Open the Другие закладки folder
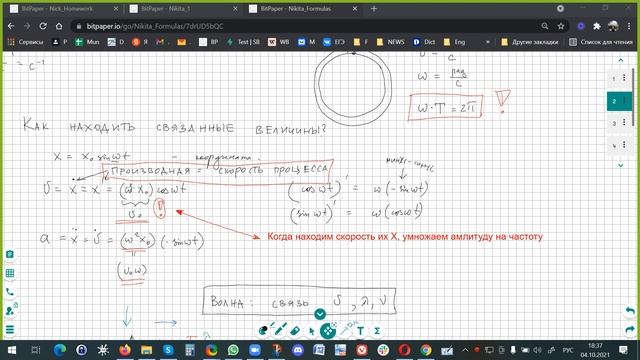The width and height of the screenshot is (640, 360). [529, 42]
